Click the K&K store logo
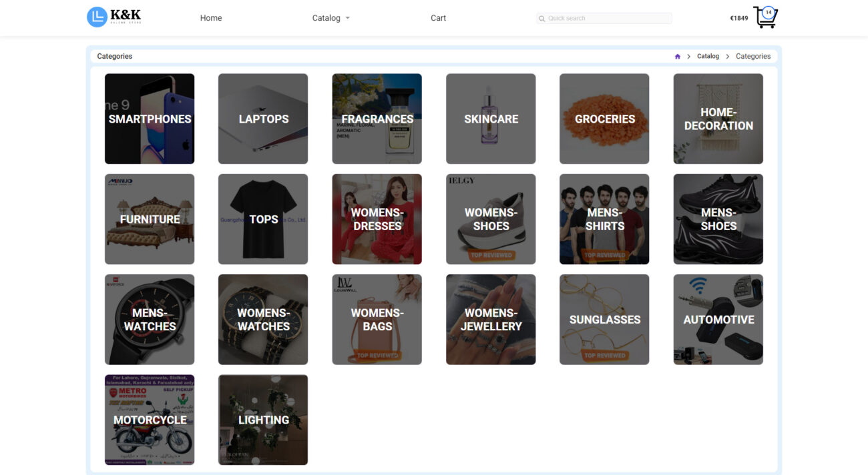The width and height of the screenshot is (868, 475). pyautogui.click(x=114, y=17)
